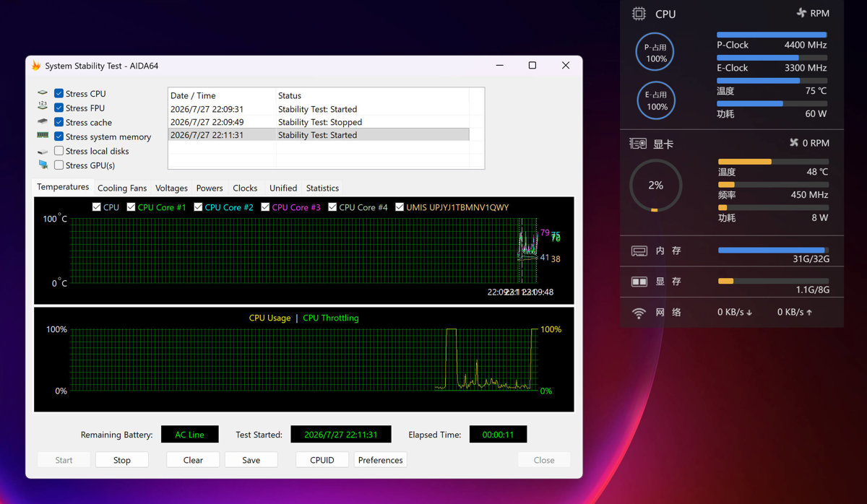The height and width of the screenshot is (504, 867).
Task: Toggle CPU Core #3 graph checkbox
Action: point(265,207)
